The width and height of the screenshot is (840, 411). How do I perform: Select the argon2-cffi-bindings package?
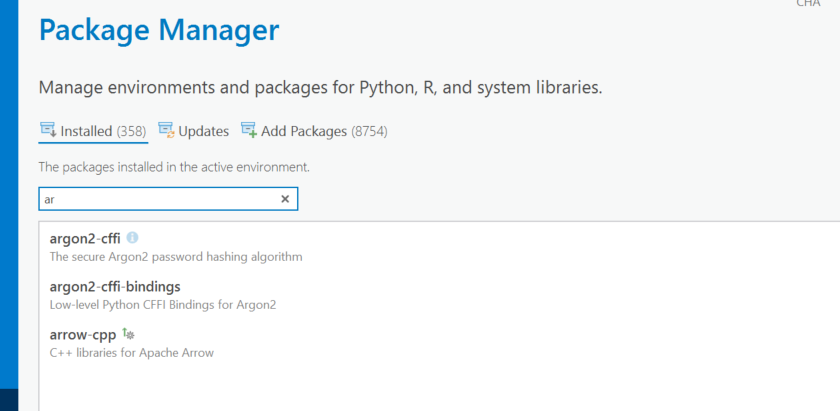point(115,287)
